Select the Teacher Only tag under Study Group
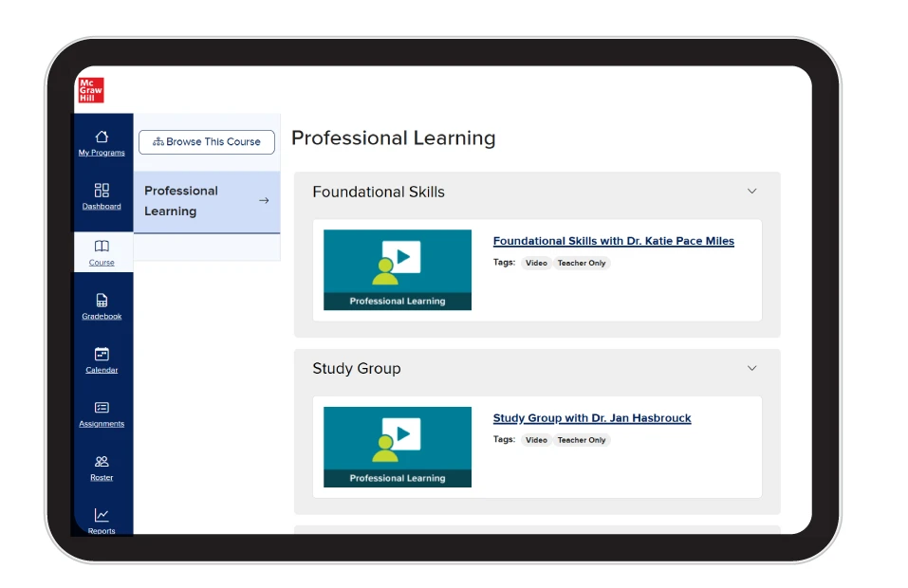This screenshot has width=908, height=588. pyautogui.click(x=582, y=440)
